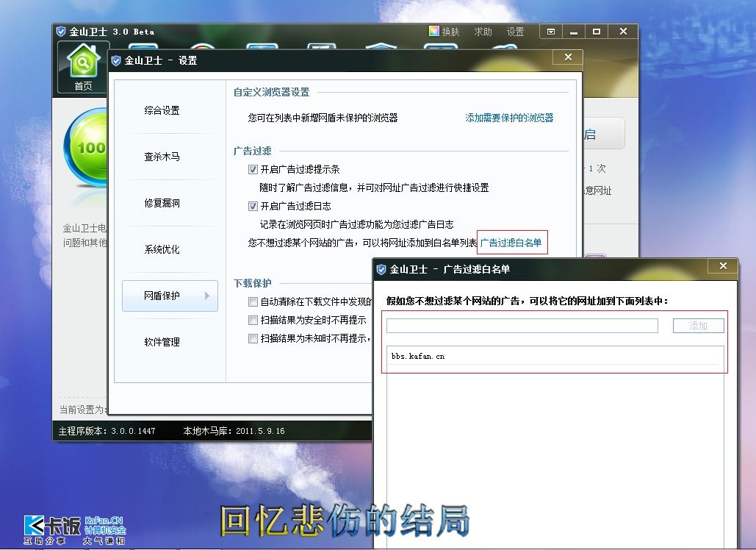Close the 广告过滤白名单 dialog

(723, 266)
